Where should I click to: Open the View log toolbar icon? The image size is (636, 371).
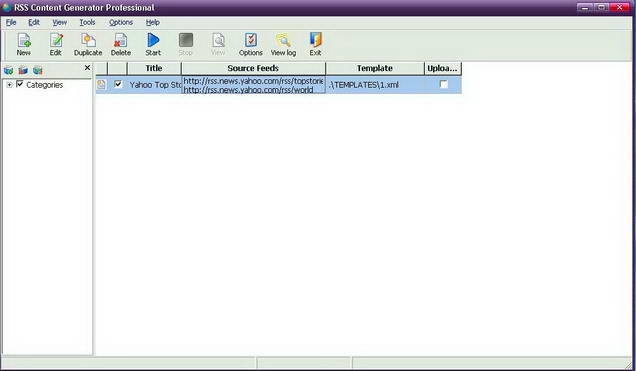283,45
